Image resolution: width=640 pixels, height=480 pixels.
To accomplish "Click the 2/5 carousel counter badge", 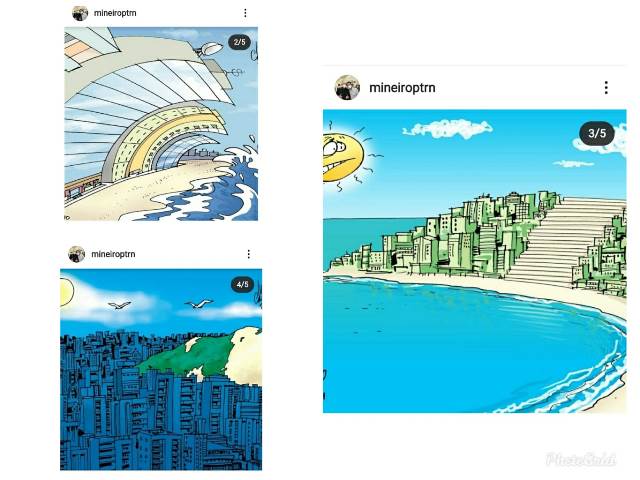I will point(240,42).
